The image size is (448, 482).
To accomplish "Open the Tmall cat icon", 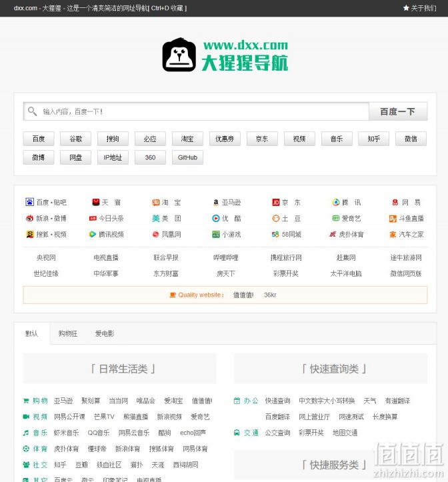I will (96, 202).
